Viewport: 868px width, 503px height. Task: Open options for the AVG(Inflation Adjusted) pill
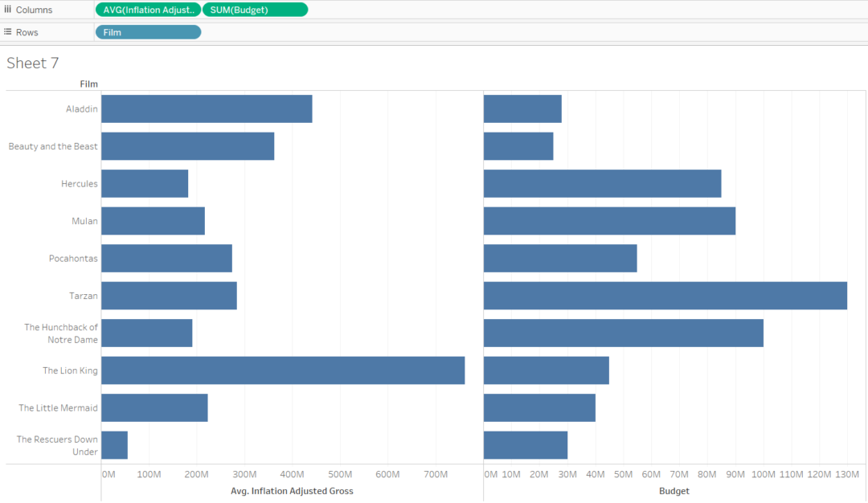point(193,10)
